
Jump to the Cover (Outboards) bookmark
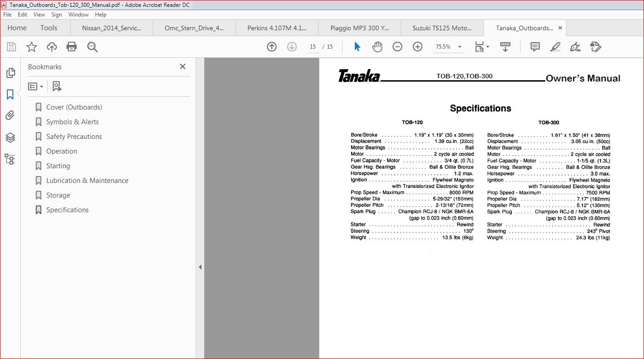coord(74,107)
